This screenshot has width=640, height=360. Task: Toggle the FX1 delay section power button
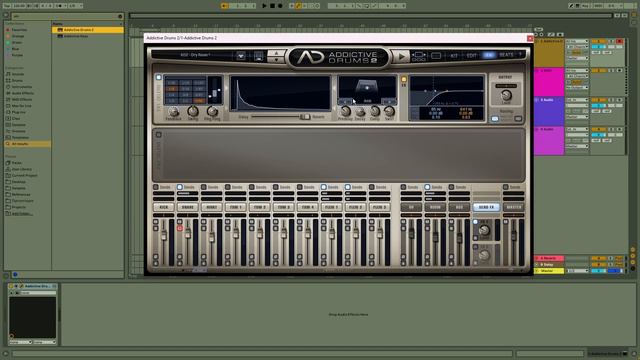[x=158, y=77]
